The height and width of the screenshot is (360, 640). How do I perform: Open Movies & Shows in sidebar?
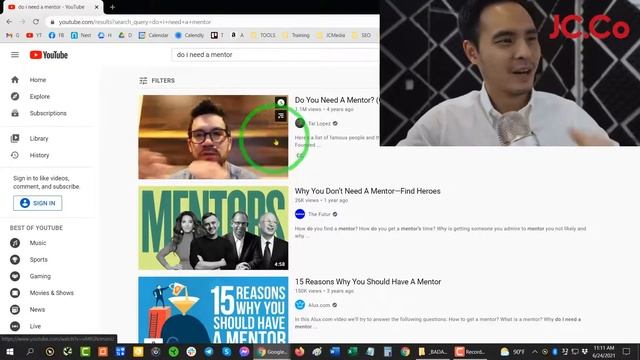(51, 293)
